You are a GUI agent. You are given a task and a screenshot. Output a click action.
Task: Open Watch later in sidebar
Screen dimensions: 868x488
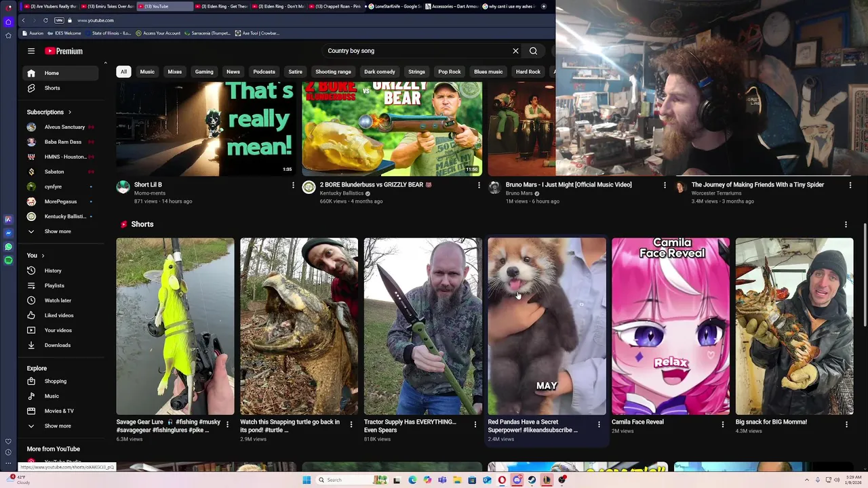click(62, 300)
